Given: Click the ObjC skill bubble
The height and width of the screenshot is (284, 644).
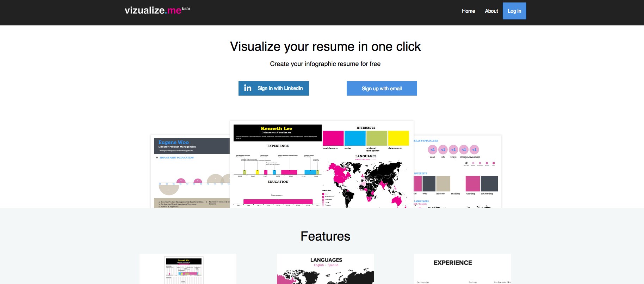Looking at the screenshot, I should 453,150.
